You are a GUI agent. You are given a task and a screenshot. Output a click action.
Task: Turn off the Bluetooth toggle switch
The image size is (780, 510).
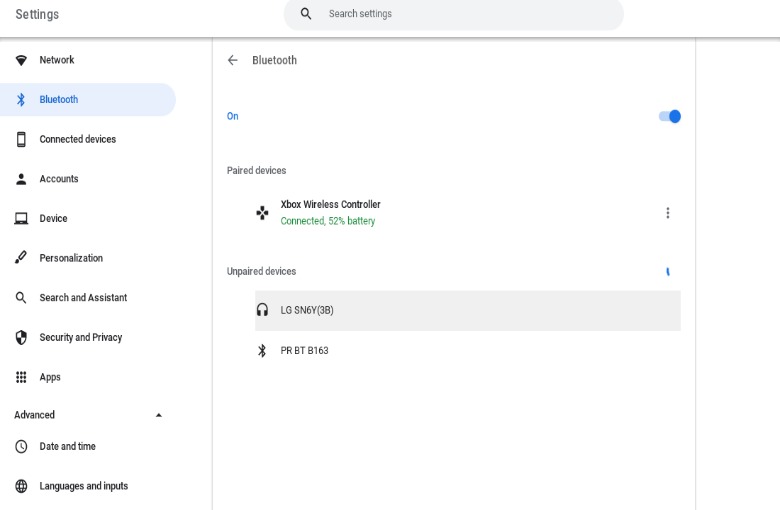coord(669,116)
